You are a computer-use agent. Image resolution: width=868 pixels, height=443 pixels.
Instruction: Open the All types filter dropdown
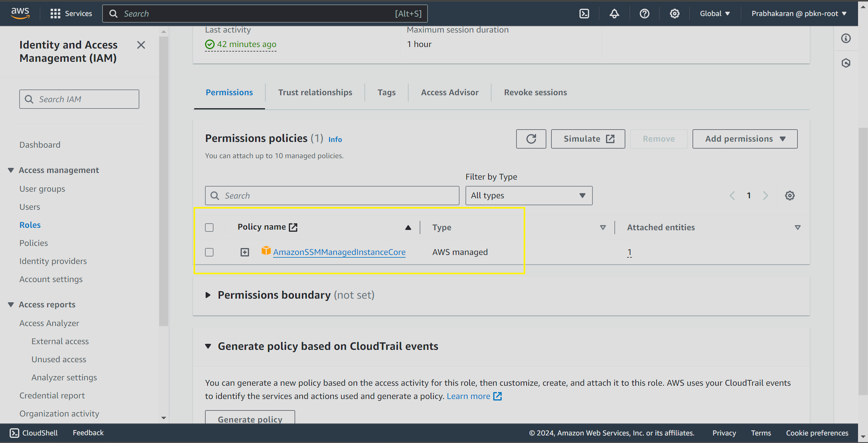tap(528, 195)
